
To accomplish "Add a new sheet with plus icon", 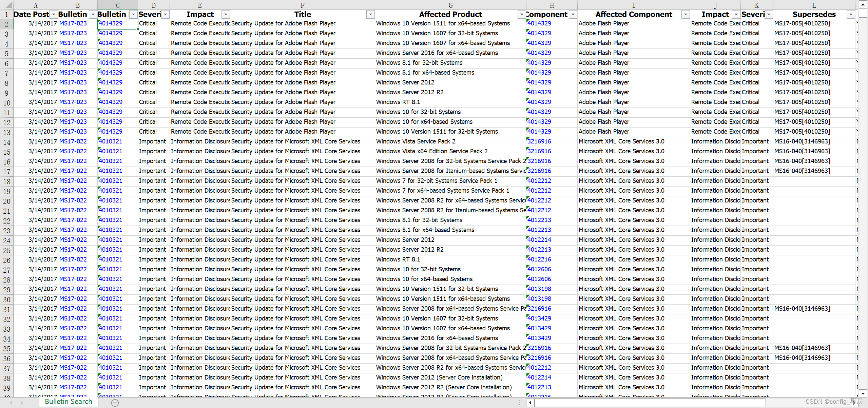I will [x=115, y=403].
